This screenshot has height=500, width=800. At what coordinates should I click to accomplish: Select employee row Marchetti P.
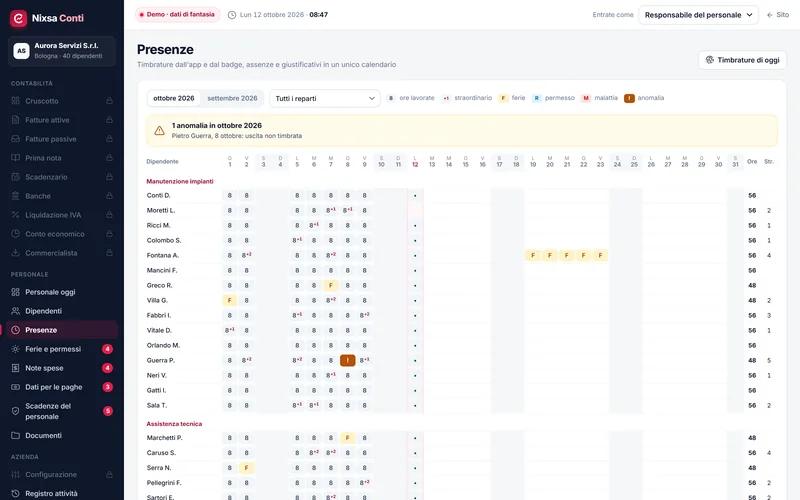[x=461, y=438]
